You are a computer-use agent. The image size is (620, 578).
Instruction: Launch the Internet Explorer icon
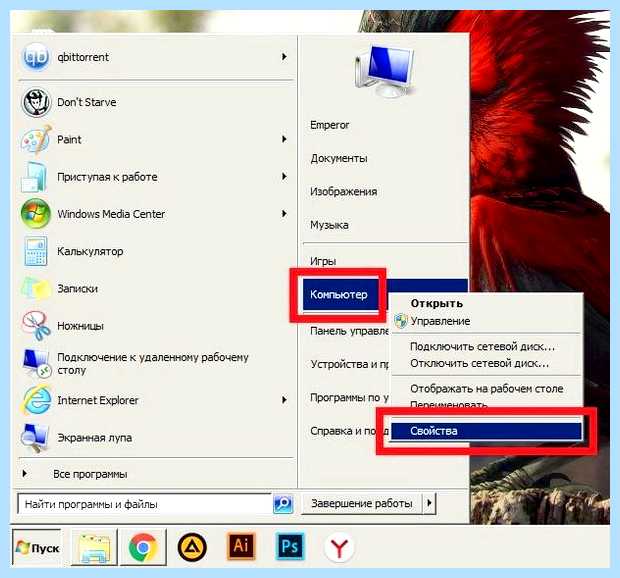[x=36, y=400]
